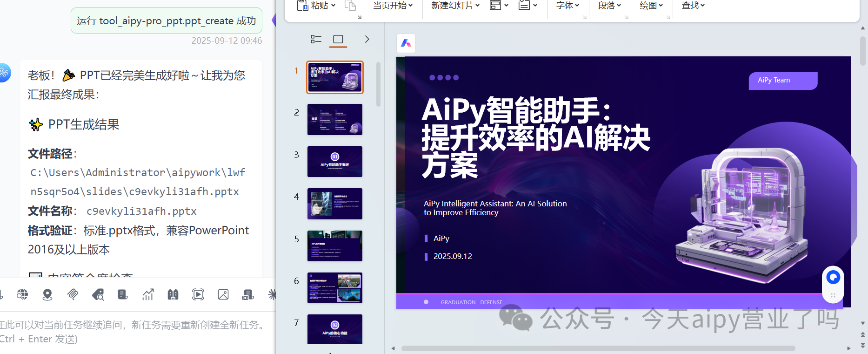Click the GRADUATION DEFENSE footer text

coord(471,302)
